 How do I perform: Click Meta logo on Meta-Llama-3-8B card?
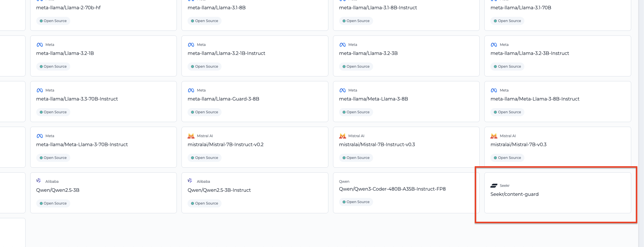[x=343, y=90]
